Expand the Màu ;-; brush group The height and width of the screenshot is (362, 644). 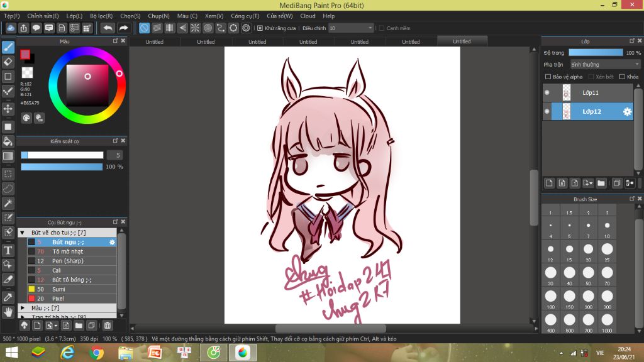(23, 308)
